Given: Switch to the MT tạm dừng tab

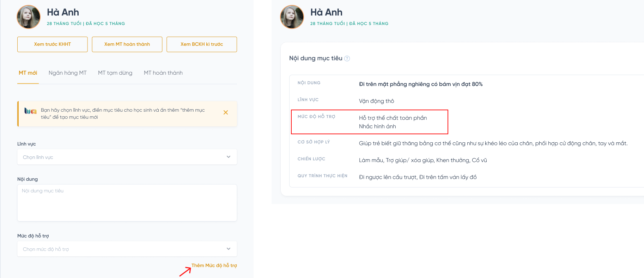Looking at the screenshot, I should 115,73.
